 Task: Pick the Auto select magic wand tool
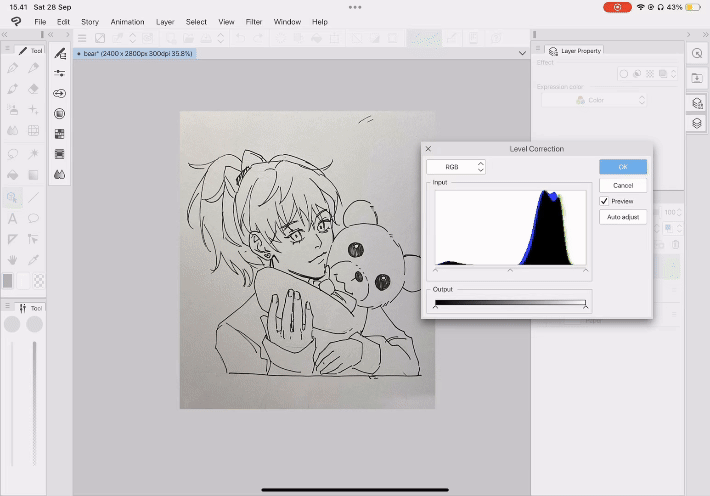(x=34, y=153)
